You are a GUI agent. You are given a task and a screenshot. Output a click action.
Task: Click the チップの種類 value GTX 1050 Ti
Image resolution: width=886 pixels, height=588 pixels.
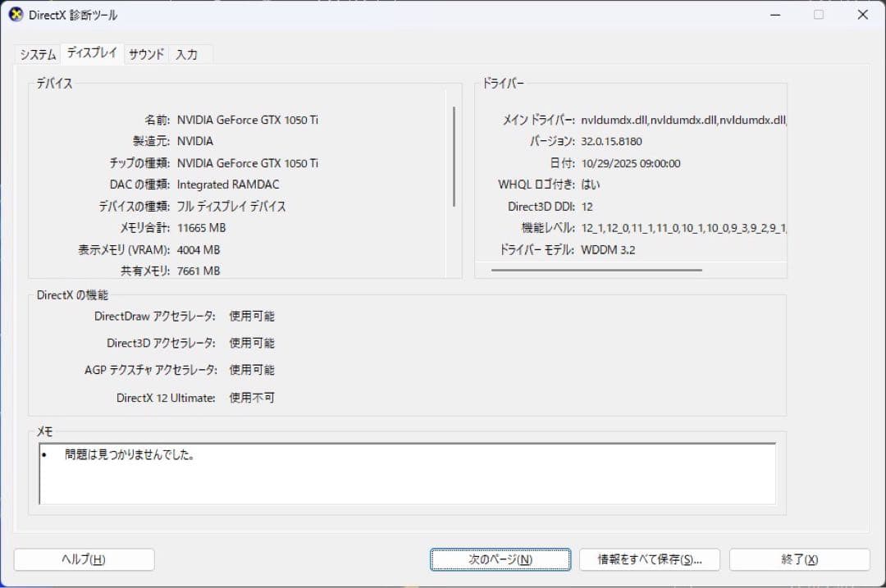point(248,163)
